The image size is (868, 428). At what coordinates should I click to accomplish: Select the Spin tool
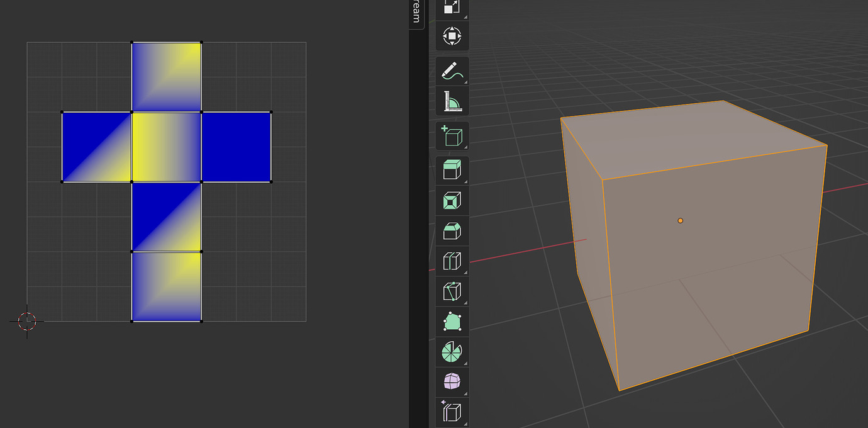[x=452, y=351]
